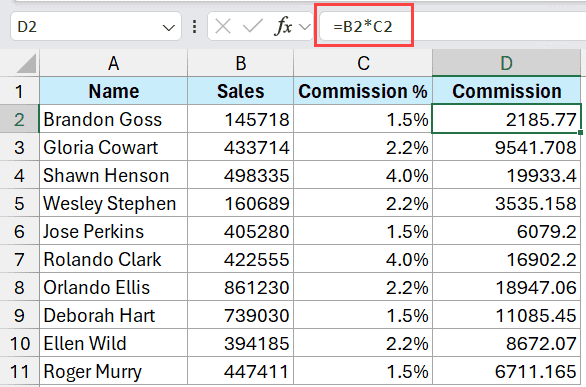586x387 pixels.
Task: Confirm the formula with checkmark icon
Action: 253,27
